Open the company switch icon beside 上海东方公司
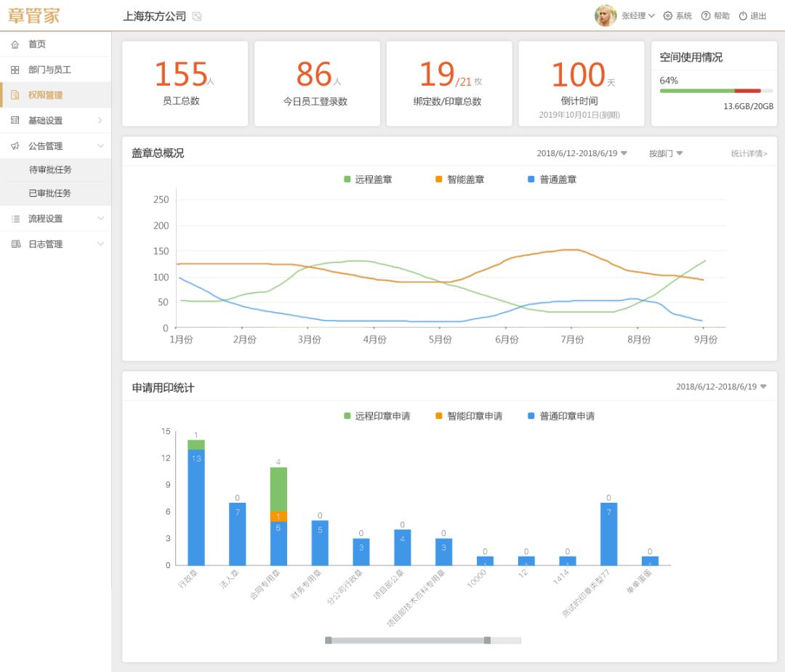The width and height of the screenshot is (785, 672). click(197, 17)
